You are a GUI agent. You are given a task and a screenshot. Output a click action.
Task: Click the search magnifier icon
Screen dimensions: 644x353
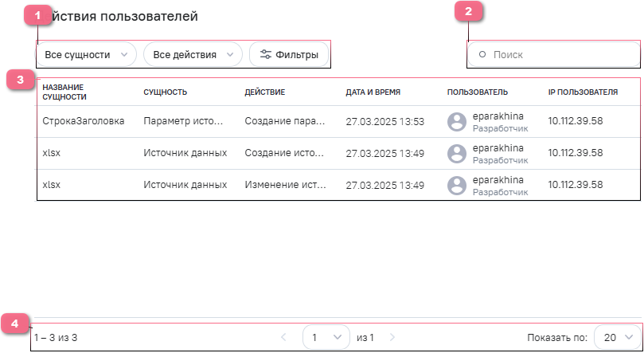click(482, 55)
